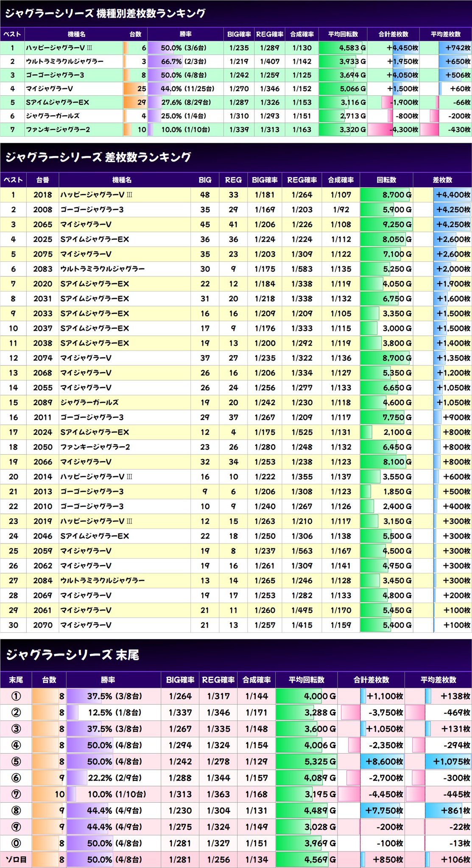
Task: Select last-digit ① row marker
Action: click(16, 696)
